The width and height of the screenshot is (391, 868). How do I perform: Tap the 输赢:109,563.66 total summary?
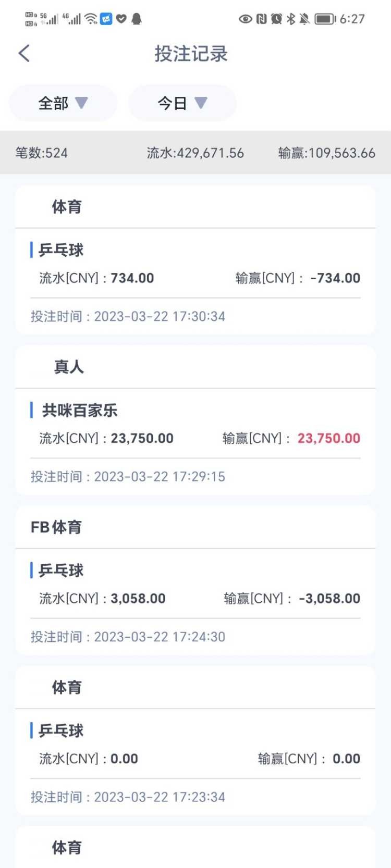(326, 153)
